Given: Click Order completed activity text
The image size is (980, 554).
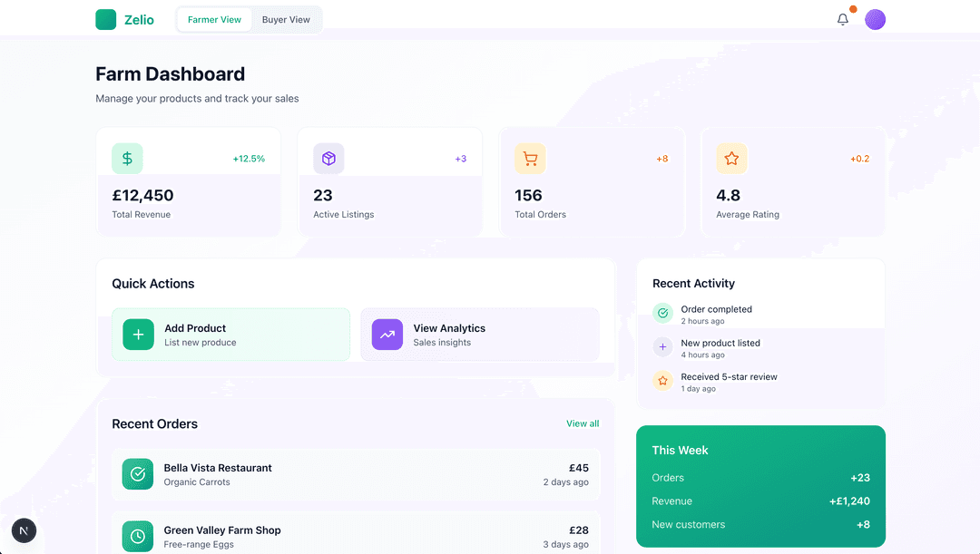Looking at the screenshot, I should [716, 309].
